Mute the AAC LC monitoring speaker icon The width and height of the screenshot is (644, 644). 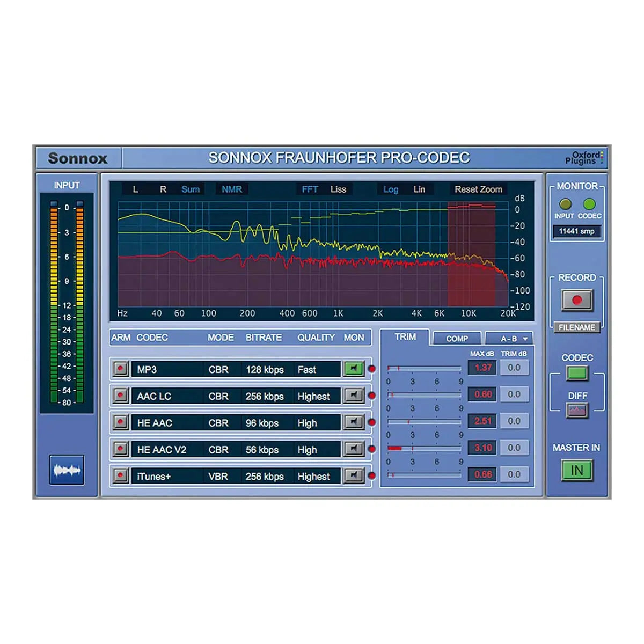354,396
